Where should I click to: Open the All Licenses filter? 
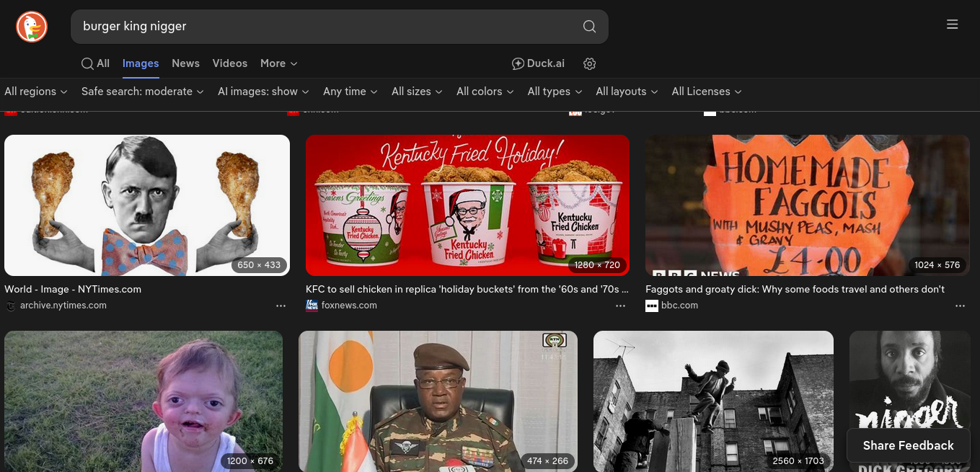707,92
